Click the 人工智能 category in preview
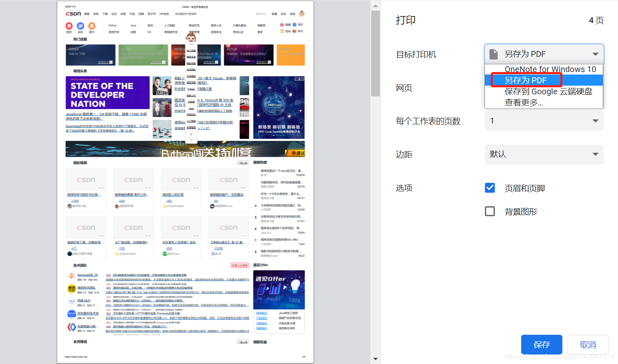 point(169,26)
